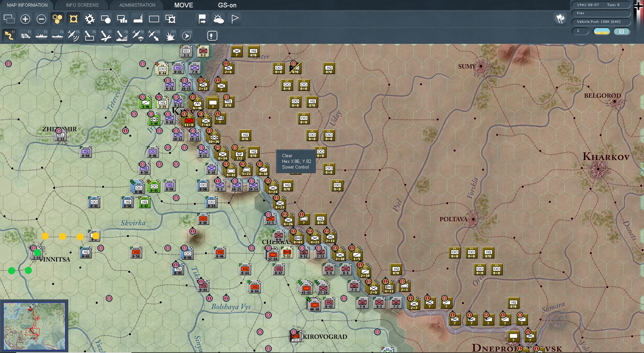The width and height of the screenshot is (644, 353).
Task: Click the clear weather sky swatch
Action: [x=602, y=31]
